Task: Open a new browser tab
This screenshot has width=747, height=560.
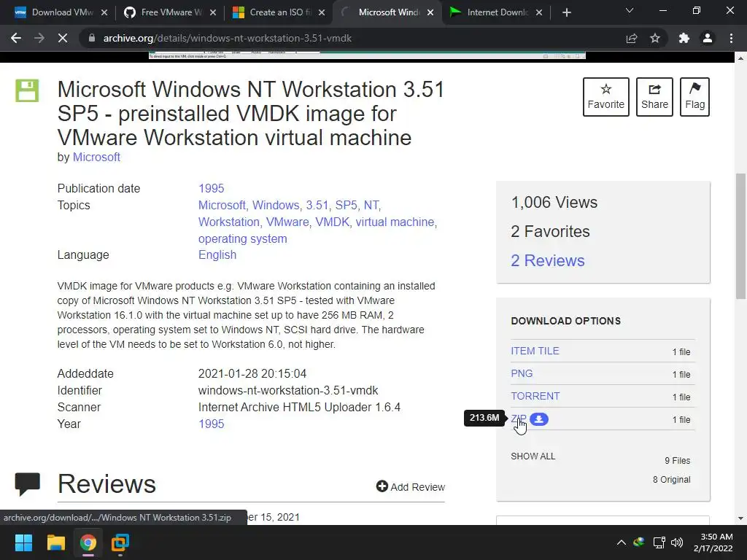Action: pyautogui.click(x=566, y=12)
